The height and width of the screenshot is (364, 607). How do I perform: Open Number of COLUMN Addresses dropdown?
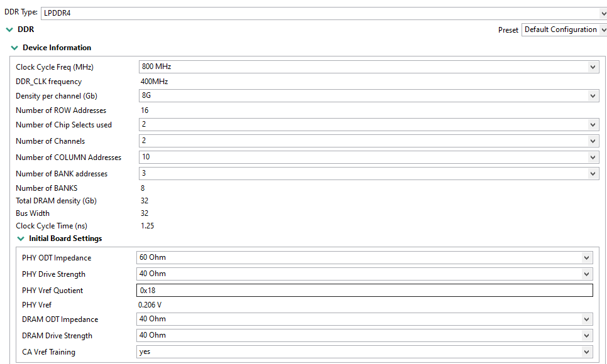[368, 158]
